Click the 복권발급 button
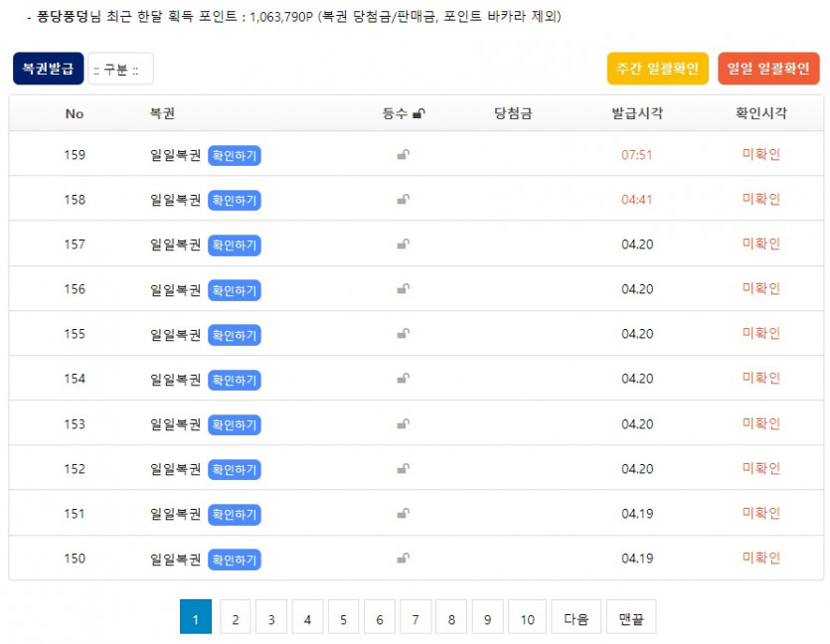The width and height of the screenshot is (830, 644). 48,69
